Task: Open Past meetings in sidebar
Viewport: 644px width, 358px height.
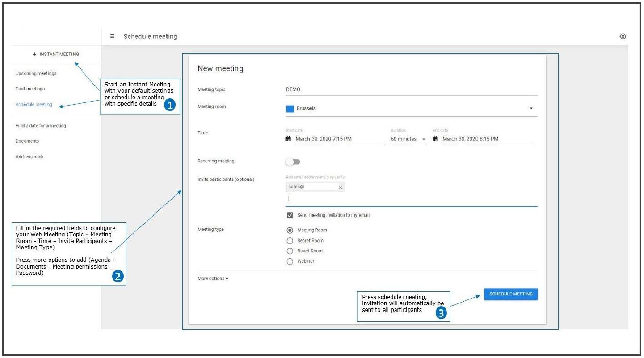Action: point(30,89)
